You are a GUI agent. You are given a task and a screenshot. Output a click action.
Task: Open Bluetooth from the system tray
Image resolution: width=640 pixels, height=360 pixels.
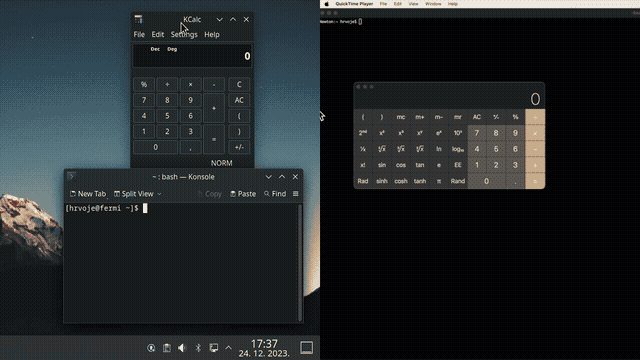coord(198,348)
